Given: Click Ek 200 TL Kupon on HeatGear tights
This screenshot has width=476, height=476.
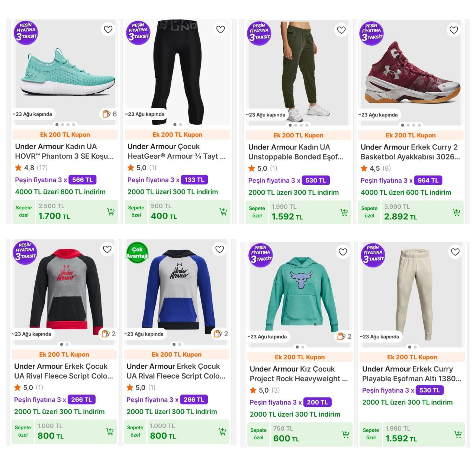Looking at the screenshot, I should 177,135.
